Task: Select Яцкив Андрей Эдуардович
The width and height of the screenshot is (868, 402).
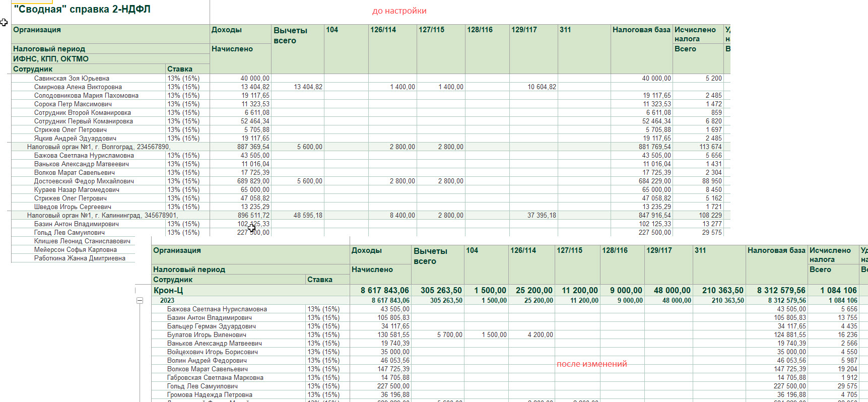Action: tap(75, 138)
